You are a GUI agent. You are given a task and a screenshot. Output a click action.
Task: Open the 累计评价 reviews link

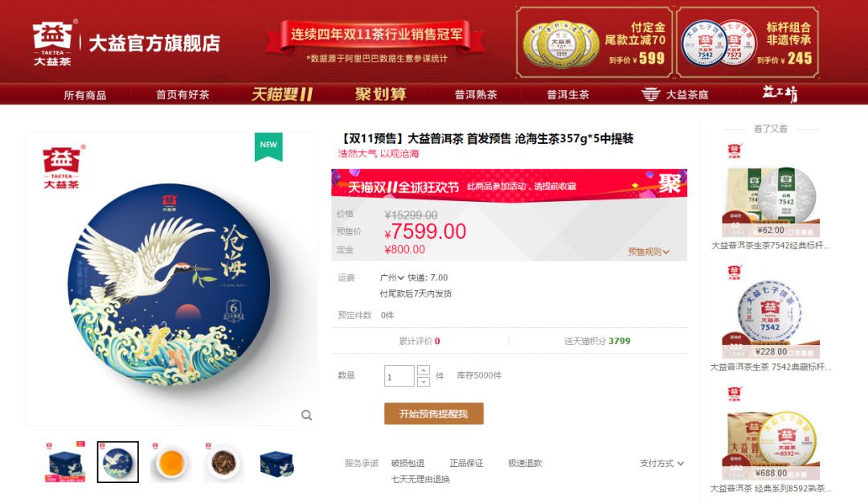click(419, 341)
